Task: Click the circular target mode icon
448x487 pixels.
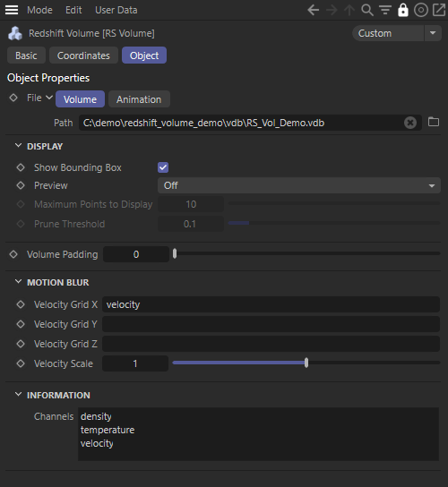Action: pos(421,10)
